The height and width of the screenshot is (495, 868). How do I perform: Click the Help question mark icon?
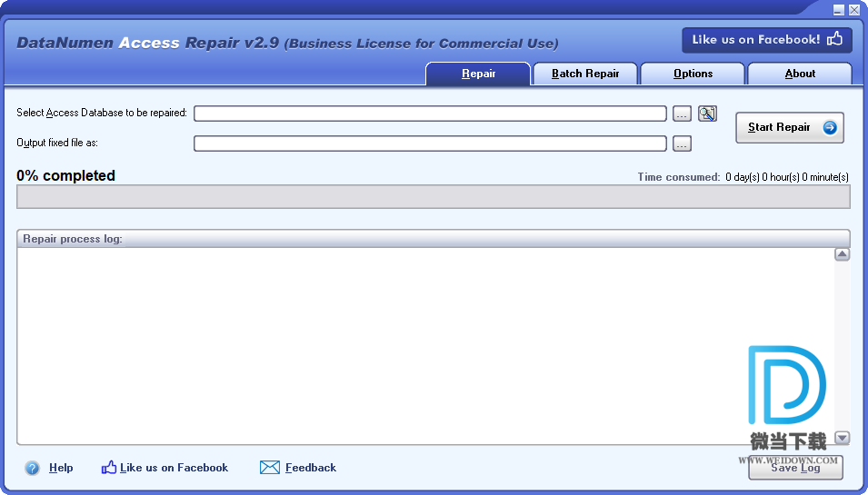pyautogui.click(x=32, y=469)
